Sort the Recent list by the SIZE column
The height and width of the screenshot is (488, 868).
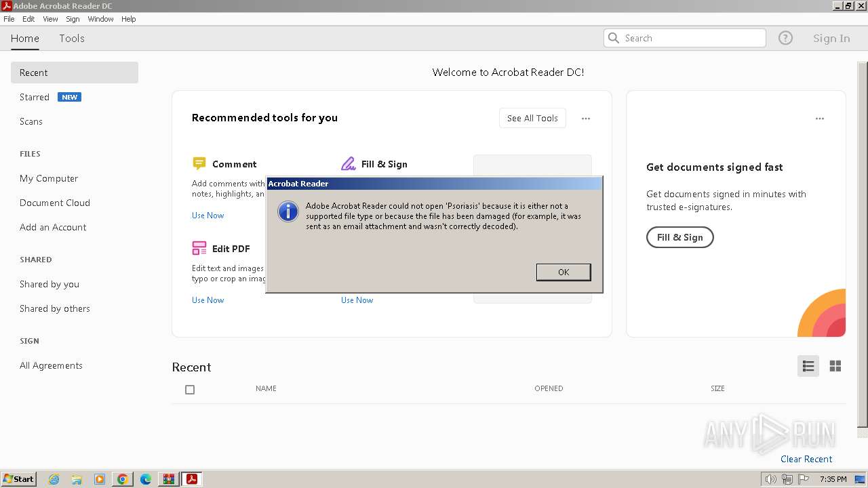(717, 388)
